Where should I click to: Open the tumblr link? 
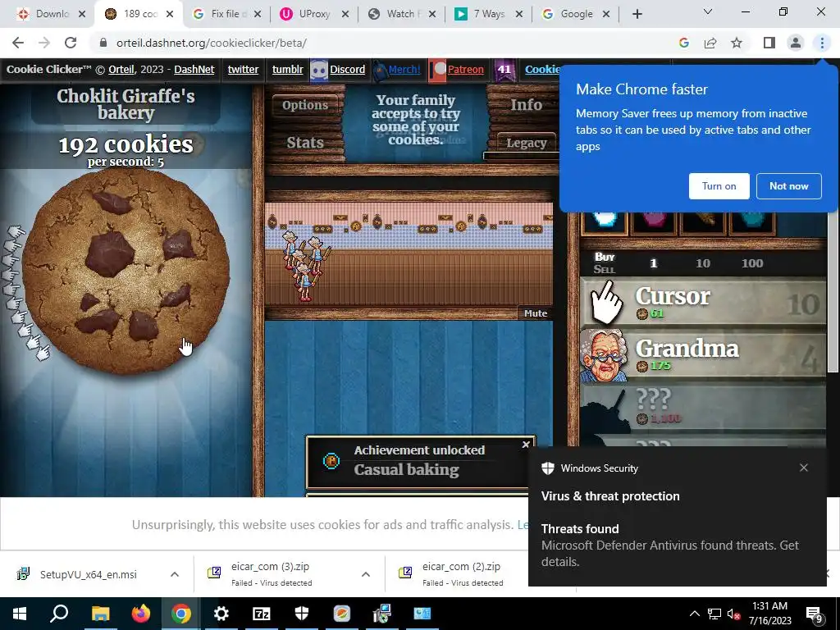tap(287, 69)
